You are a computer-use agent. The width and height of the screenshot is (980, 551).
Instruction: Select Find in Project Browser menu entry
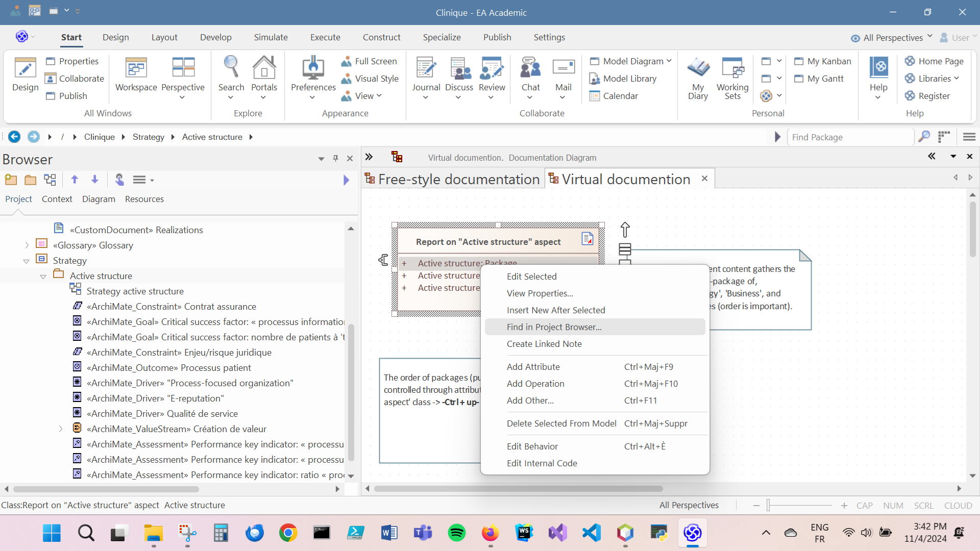pos(595,327)
